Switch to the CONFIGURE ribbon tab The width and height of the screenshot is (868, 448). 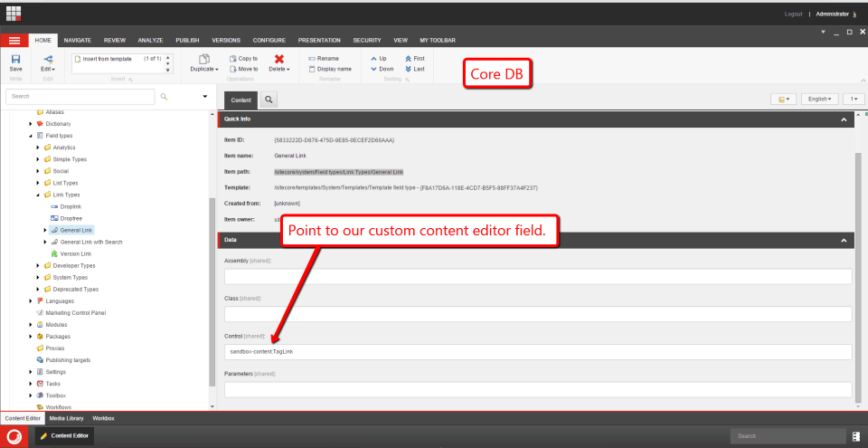pos(269,41)
